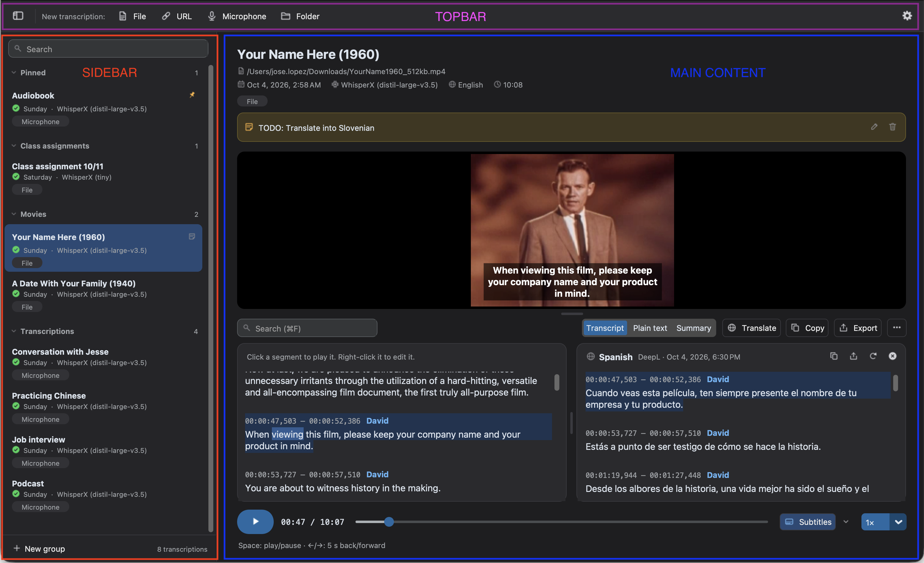This screenshot has height=563, width=924.
Task: Open the more options ellipsis menu
Action: pos(897,328)
